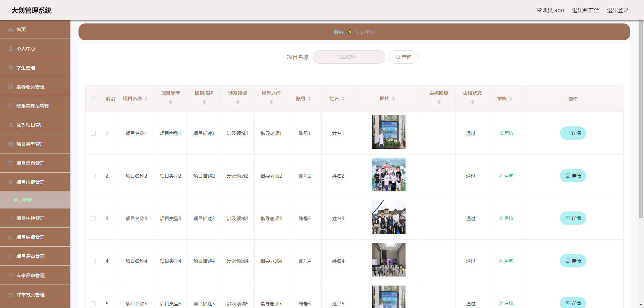
Task: Click the icon beside 院系管理员管理
Action: (11, 106)
